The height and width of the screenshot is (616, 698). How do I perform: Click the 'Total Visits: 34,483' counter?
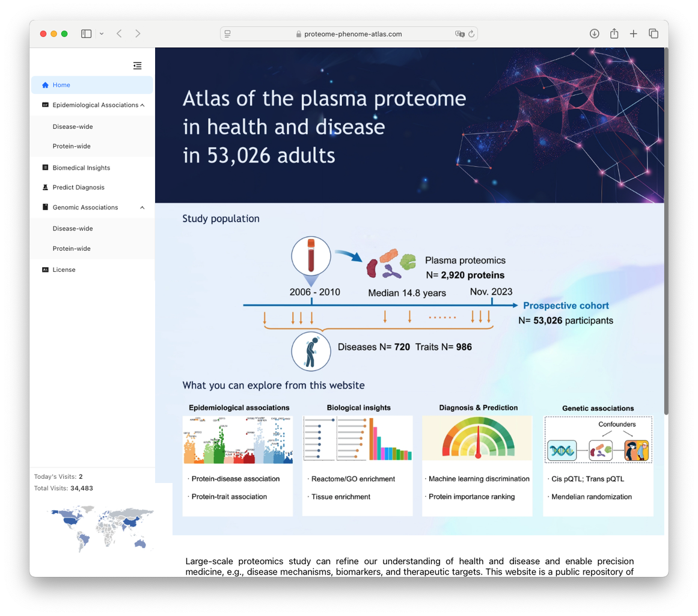coord(64,488)
